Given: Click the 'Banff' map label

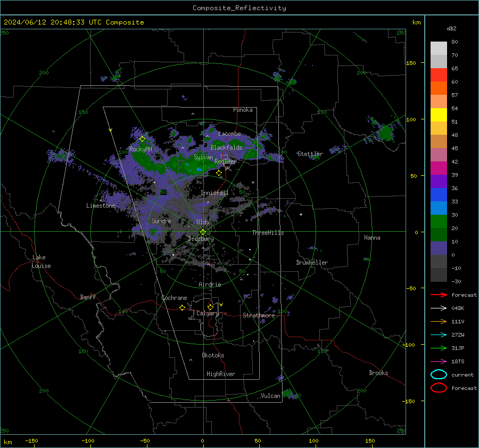Looking at the screenshot, I should click(88, 297).
